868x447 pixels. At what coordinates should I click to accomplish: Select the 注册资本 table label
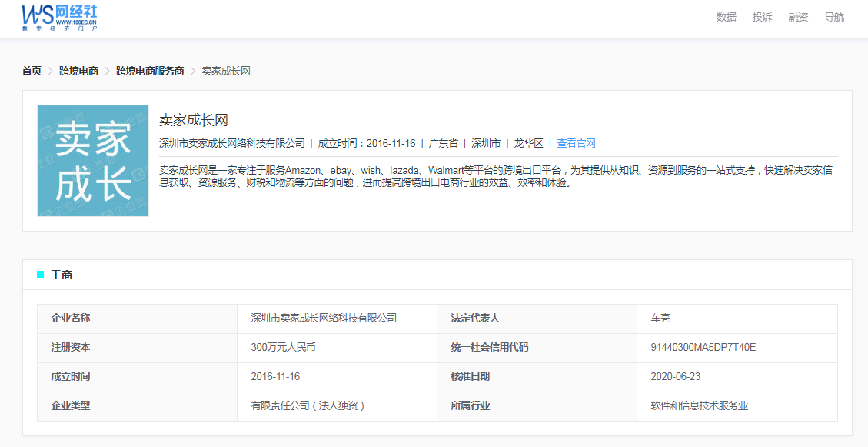point(71,347)
